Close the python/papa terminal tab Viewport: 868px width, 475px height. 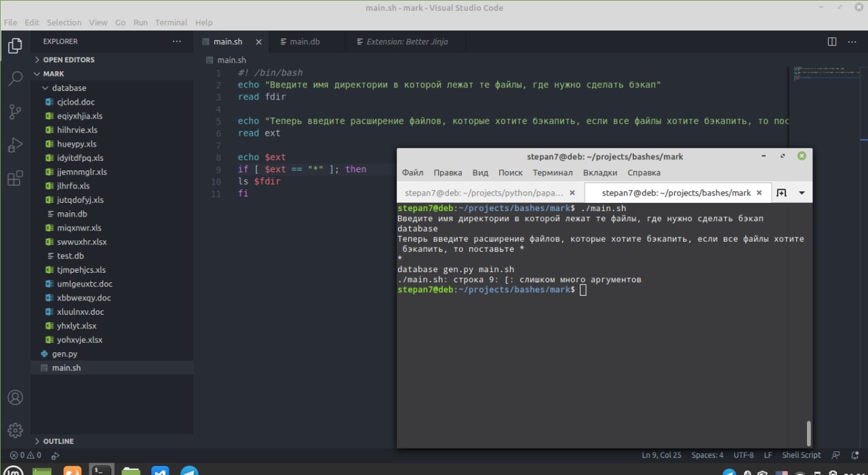point(572,193)
